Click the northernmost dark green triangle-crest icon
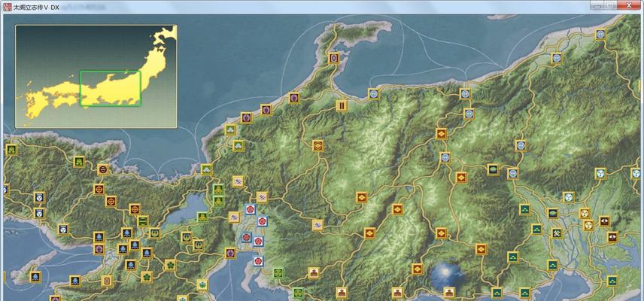644x301 pixels. coord(525,209)
